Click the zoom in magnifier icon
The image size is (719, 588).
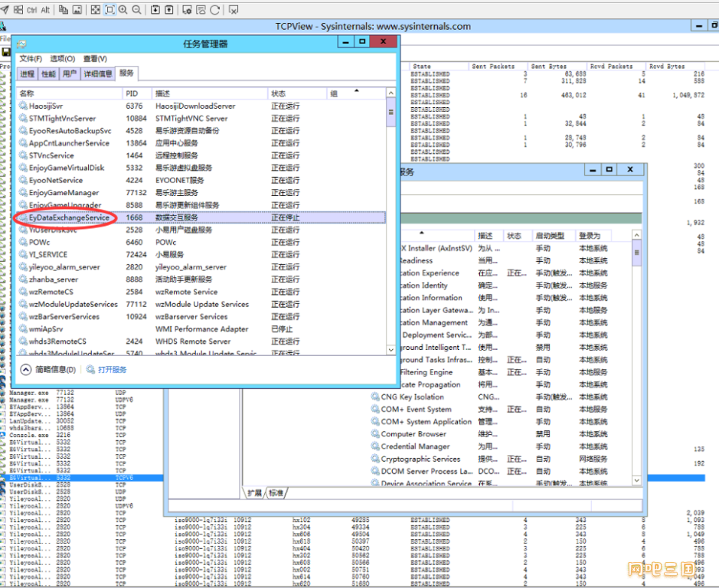123,10
